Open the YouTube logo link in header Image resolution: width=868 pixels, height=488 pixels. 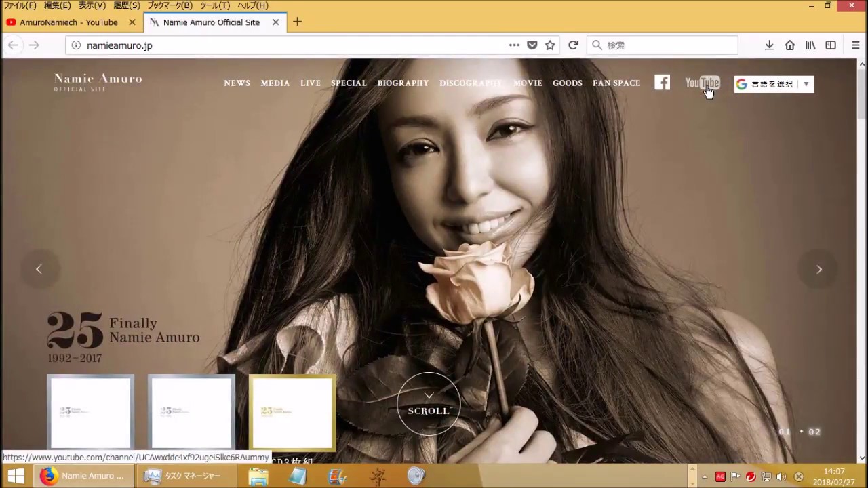tap(703, 83)
